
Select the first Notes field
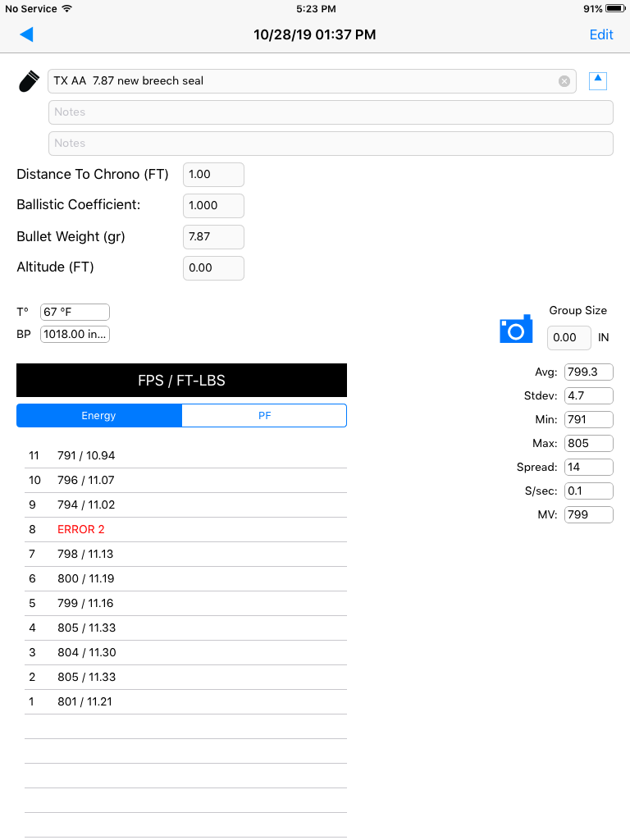[331, 112]
